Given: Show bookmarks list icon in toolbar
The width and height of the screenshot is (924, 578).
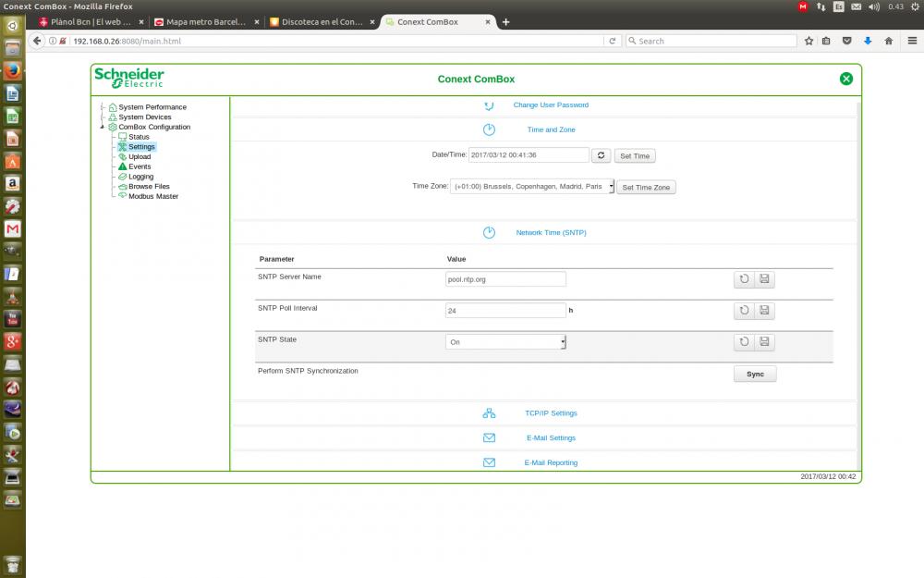Looking at the screenshot, I should pos(826,42).
